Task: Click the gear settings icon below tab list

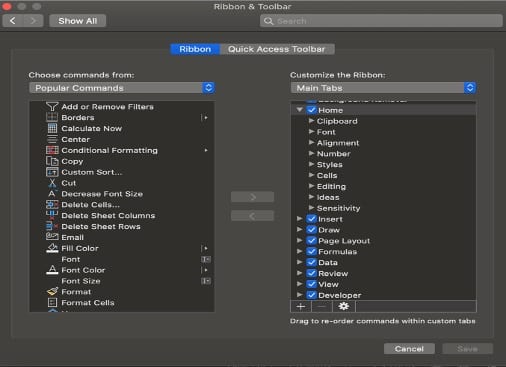Action: coord(344,306)
